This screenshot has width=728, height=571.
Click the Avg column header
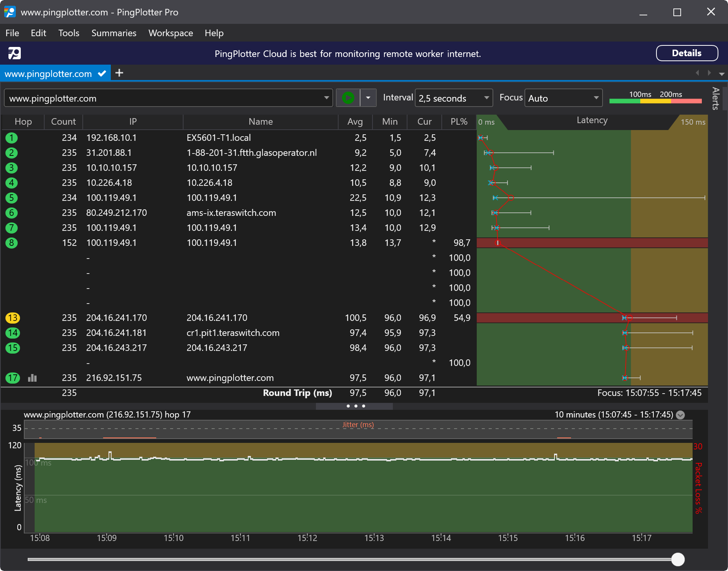[x=355, y=122]
